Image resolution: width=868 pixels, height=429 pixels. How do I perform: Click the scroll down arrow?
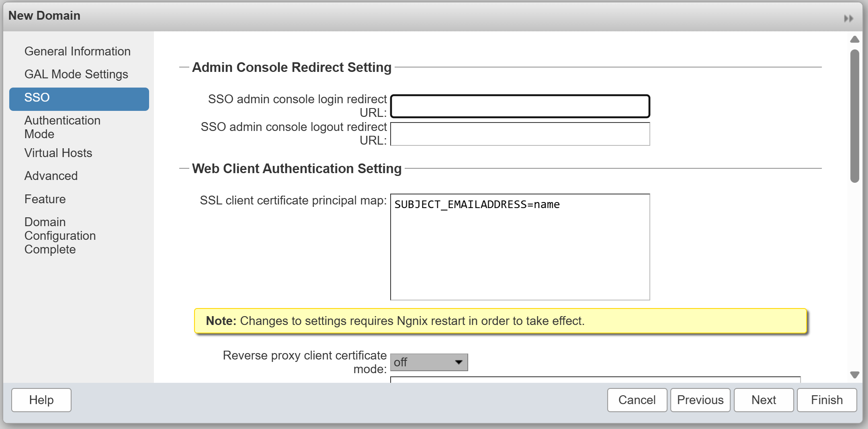point(855,374)
